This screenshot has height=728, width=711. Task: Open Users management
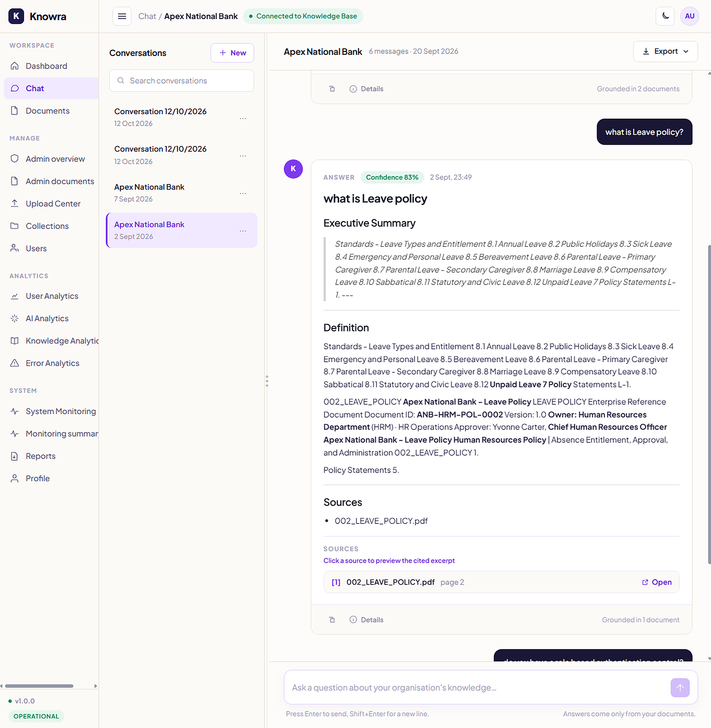point(51,248)
